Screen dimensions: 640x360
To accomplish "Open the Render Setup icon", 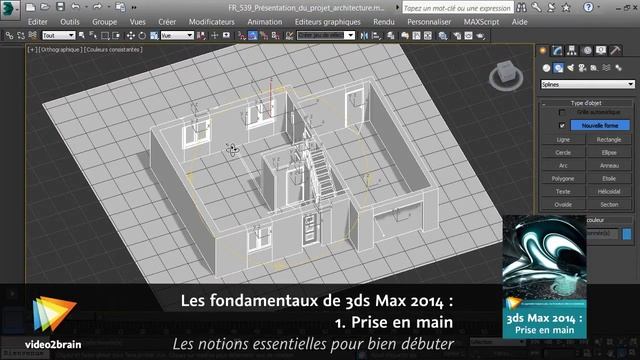I will coord(457,36).
